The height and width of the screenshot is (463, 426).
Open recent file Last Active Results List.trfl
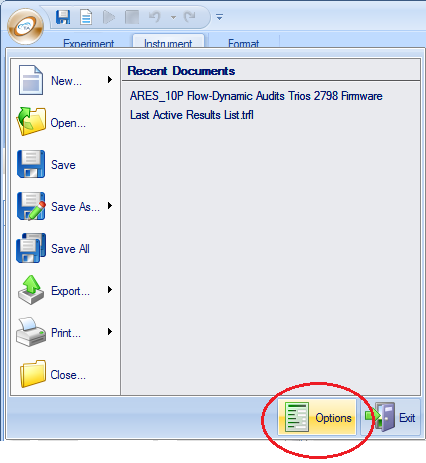coord(192,115)
